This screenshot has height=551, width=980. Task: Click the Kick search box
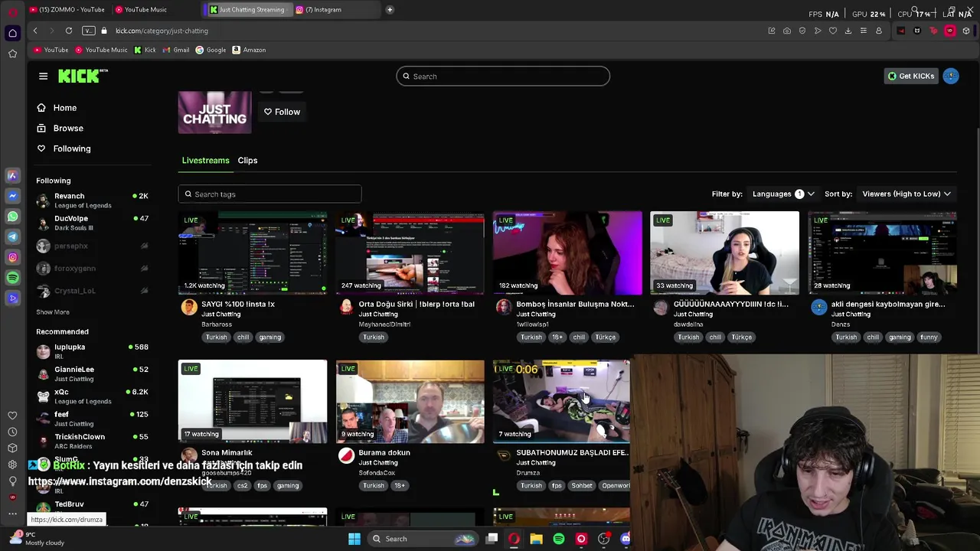[503, 76]
